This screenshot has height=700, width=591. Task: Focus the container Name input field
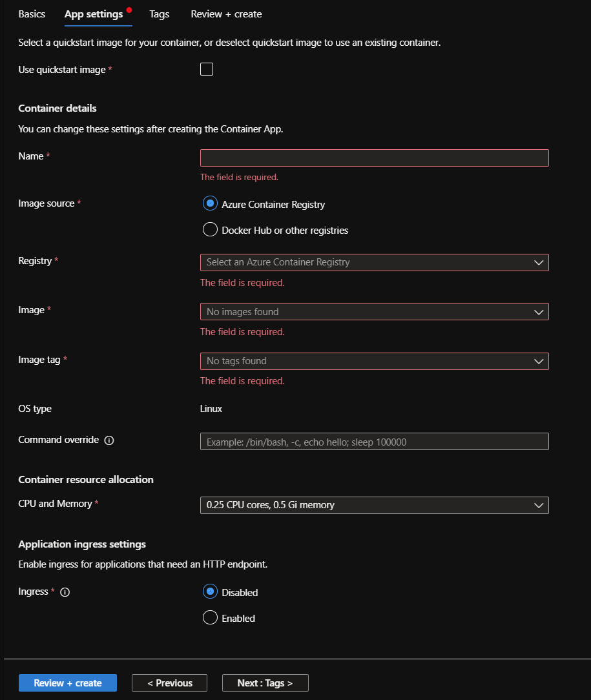[374, 158]
